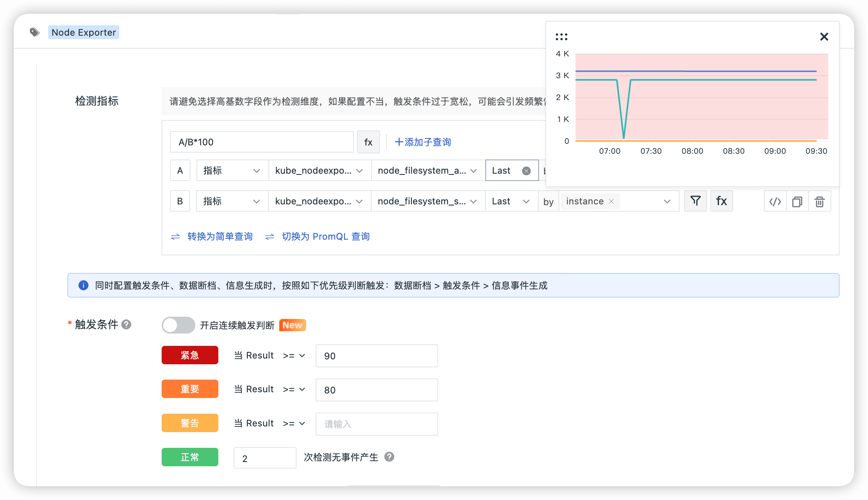This screenshot has height=500, width=868.
Task: Click 添加子查询 link
Action: pyautogui.click(x=423, y=142)
